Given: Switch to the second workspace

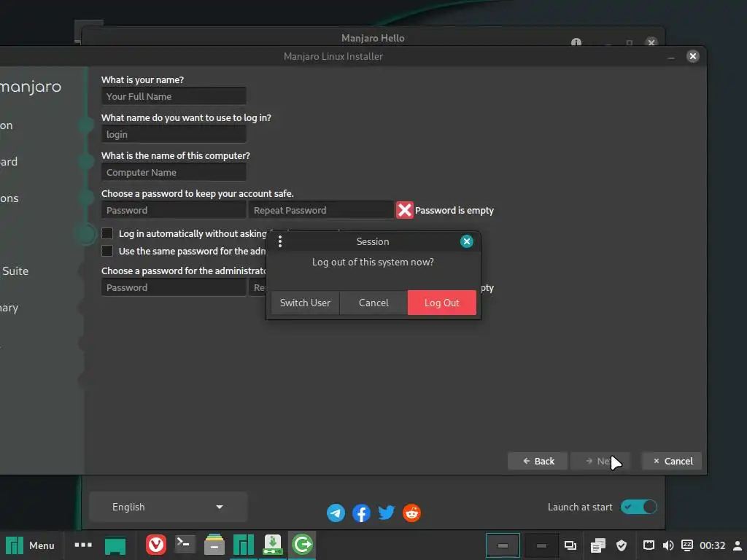Looking at the screenshot, I should [x=541, y=545].
